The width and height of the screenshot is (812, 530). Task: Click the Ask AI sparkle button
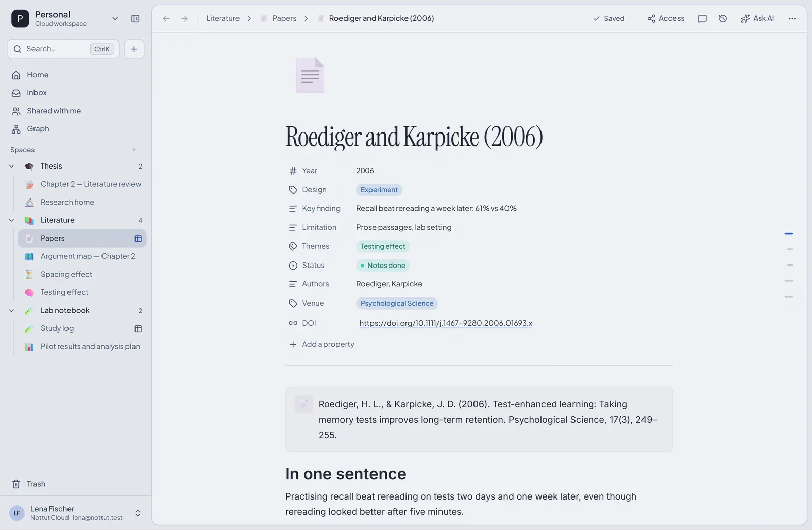pos(757,19)
